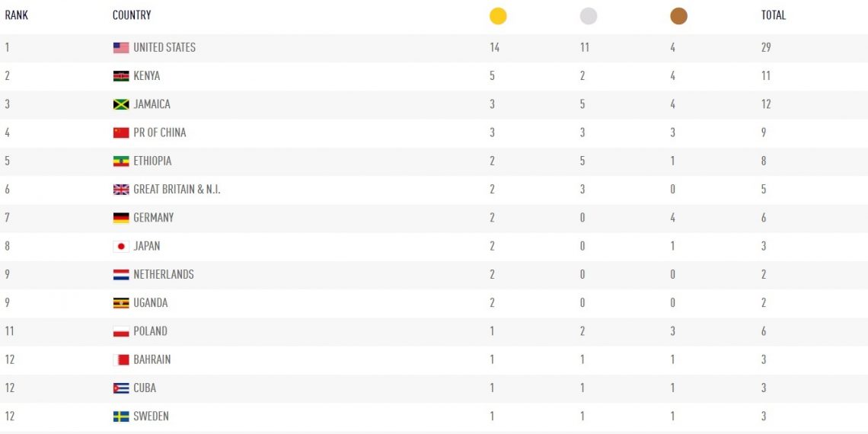This screenshot has width=868, height=434.
Task: Click the PR of China flag
Action: tap(121, 132)
